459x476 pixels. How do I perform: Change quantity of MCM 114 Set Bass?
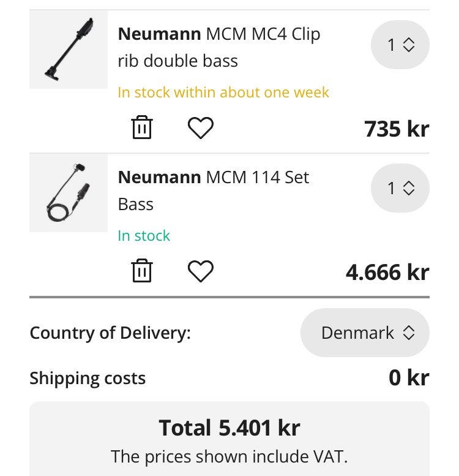pos(400,188)
